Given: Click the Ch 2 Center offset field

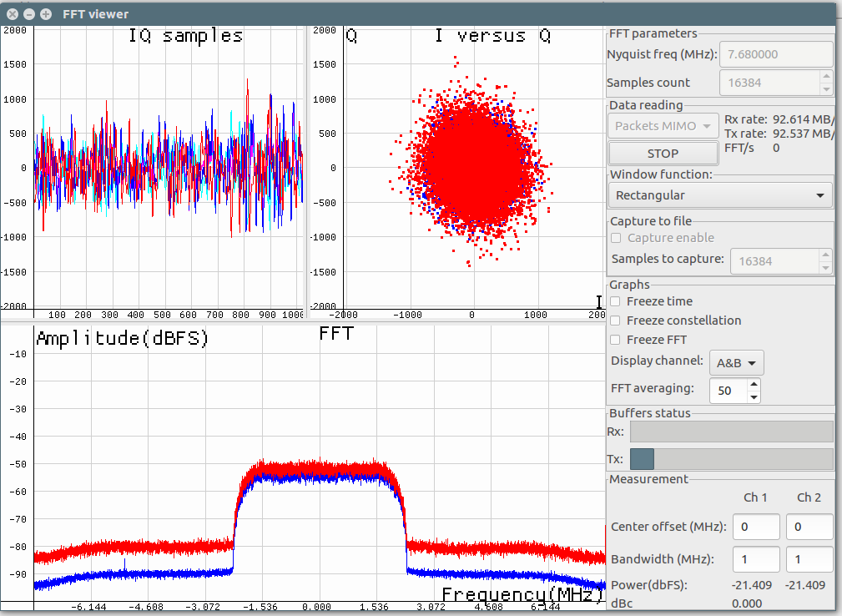Looking at the screenshot, I should click(x=809, y=527).
